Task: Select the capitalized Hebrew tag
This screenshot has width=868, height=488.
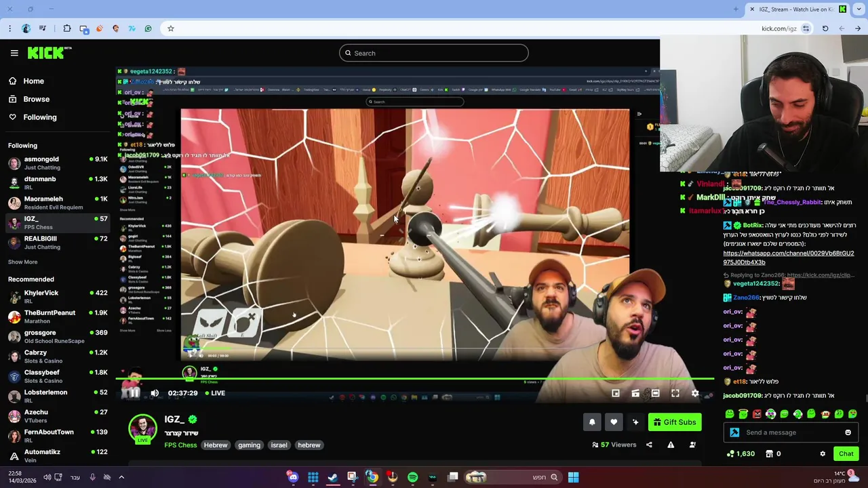Action: 216,445
